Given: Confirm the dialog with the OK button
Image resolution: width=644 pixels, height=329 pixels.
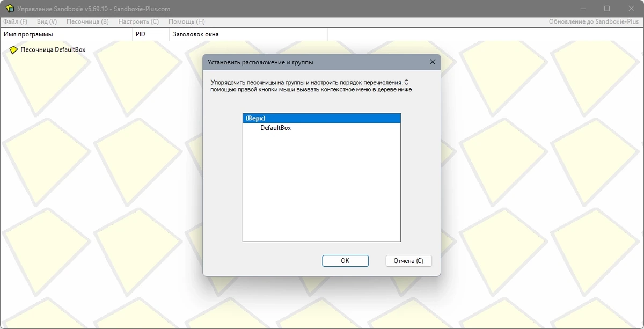Looking at the screenshot, I should [x=345, y=261].
